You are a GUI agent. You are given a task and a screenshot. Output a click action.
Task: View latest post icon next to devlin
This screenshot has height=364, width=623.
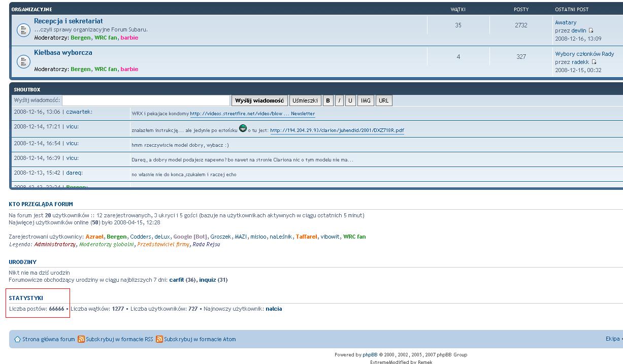pos(591,31)
